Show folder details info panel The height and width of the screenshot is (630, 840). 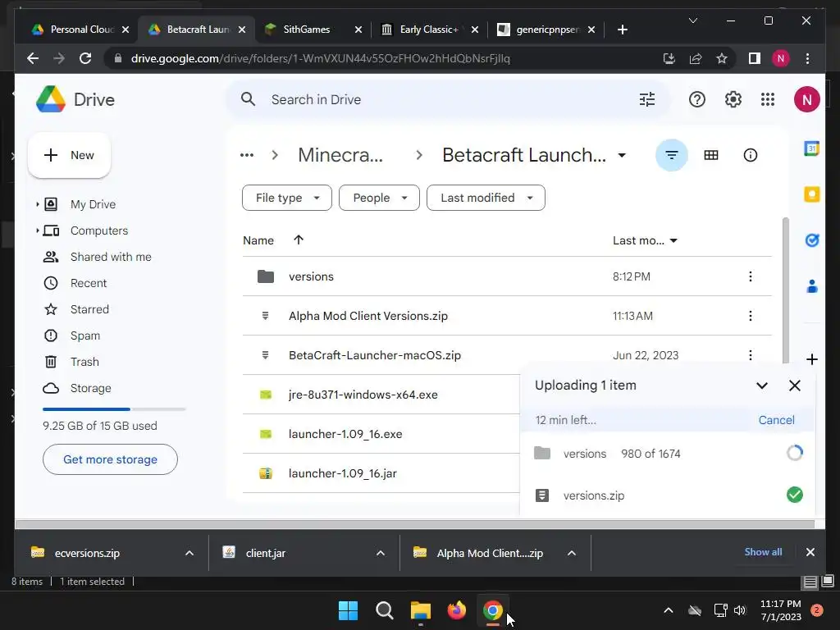[751, 155]
